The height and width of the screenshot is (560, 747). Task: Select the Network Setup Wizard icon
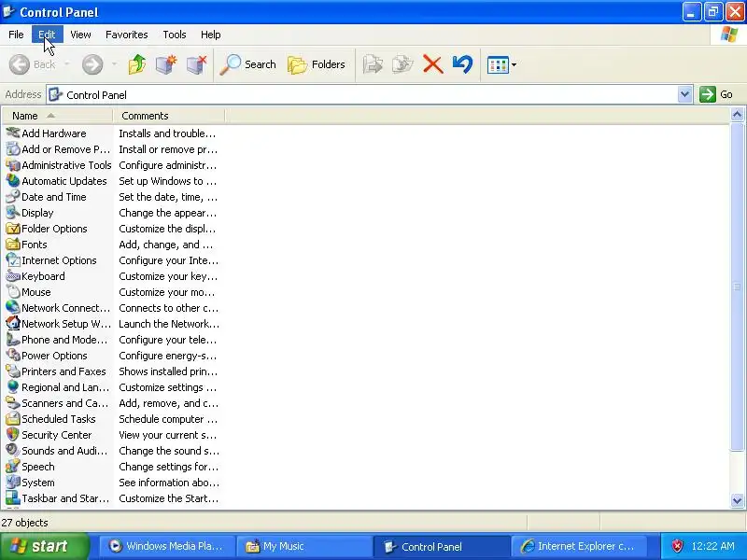tap(13, 323)
